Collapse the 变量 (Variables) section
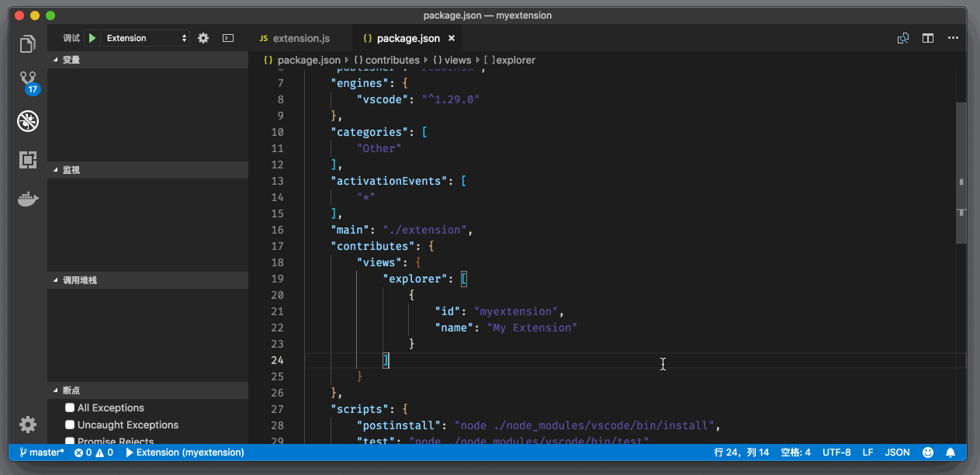Image resolution: width=980 pixels, height=475 pixels. tap(71, 60)
